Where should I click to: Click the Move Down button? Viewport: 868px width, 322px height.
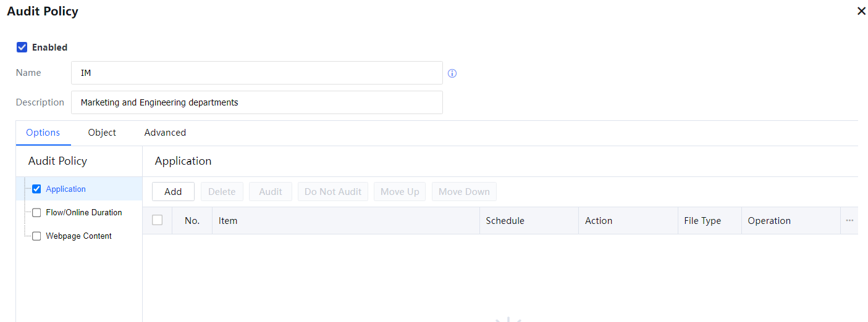pyautogui.click(x=464, y=192)
